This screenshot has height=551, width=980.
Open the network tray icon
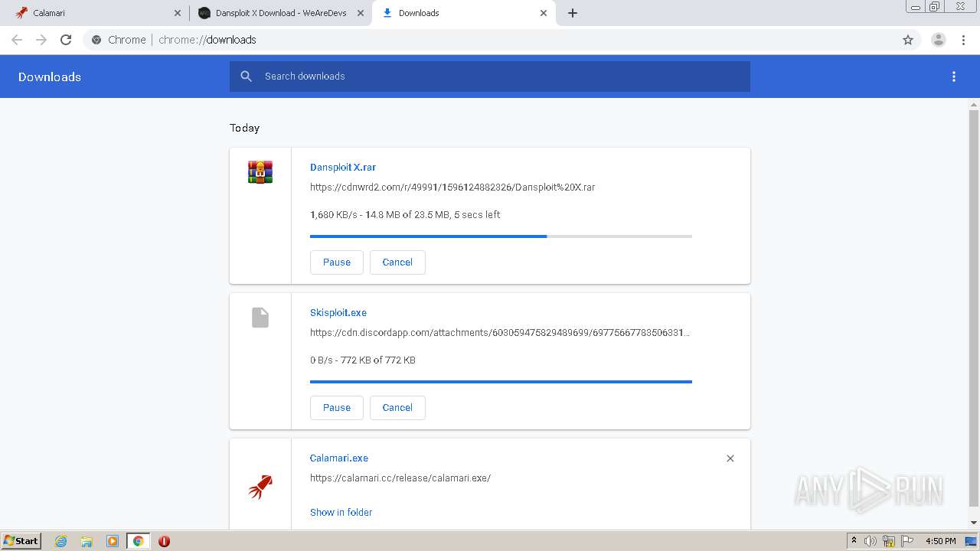coord(889,541)
